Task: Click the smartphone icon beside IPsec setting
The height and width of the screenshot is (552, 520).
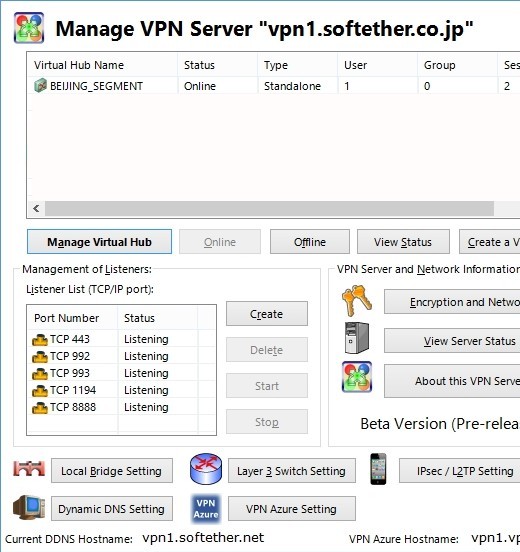Action: [x=378, y=469]
